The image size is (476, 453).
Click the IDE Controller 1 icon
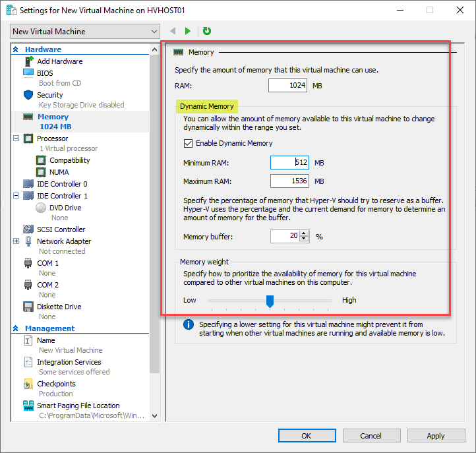[28, 196]
